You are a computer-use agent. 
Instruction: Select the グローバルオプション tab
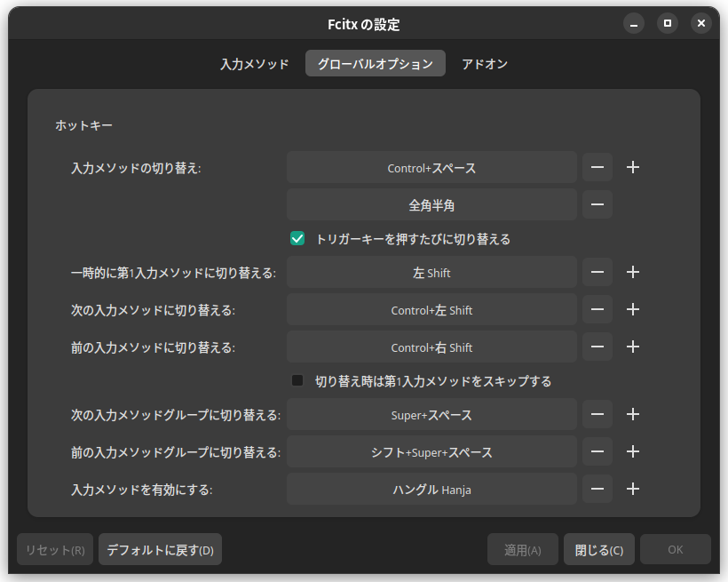point(376,64)
